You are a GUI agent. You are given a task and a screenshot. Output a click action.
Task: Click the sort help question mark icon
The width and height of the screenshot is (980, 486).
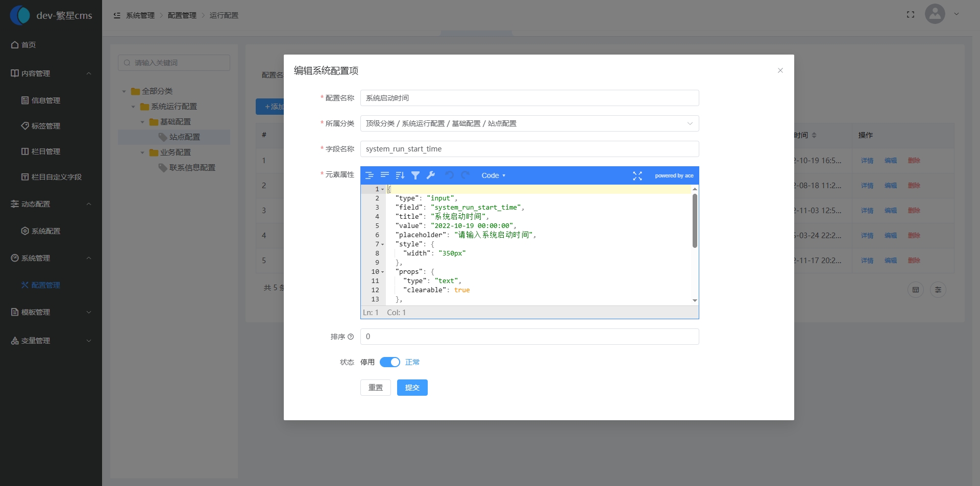click(x=351, y=337)
